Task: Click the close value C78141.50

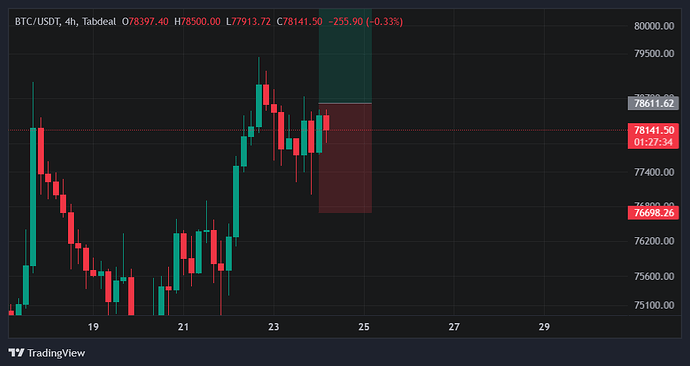Action: [x=299, y=22]
